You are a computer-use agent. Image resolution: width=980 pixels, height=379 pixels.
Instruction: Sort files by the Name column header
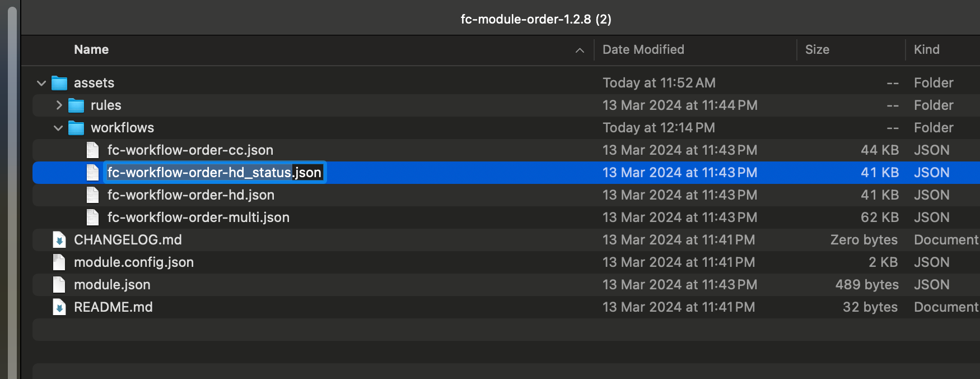pos(91,50)
